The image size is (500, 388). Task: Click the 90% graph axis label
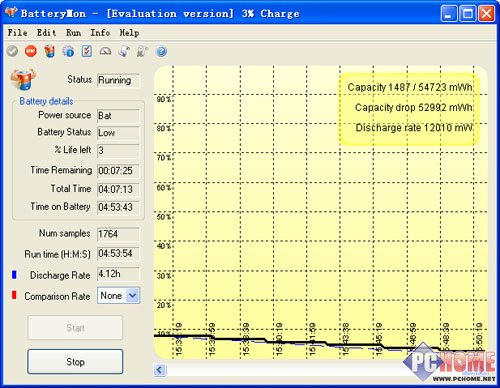(x=164, y=99)
